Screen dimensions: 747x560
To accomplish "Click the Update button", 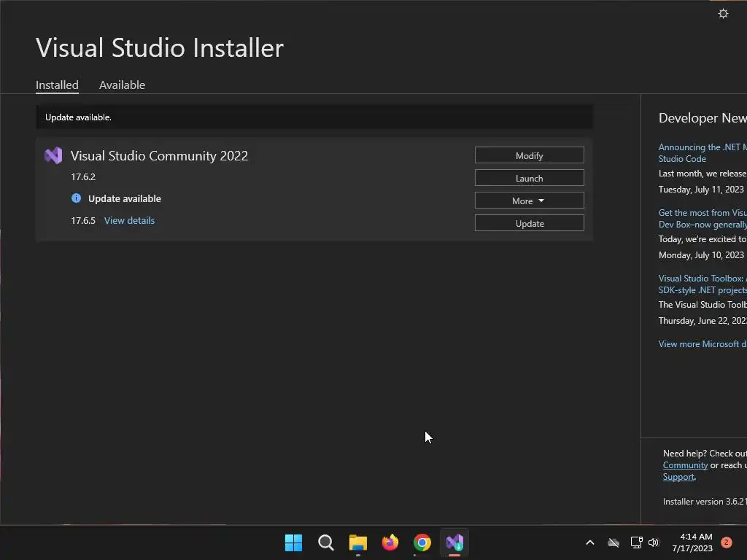I will (x=530, y=223).
